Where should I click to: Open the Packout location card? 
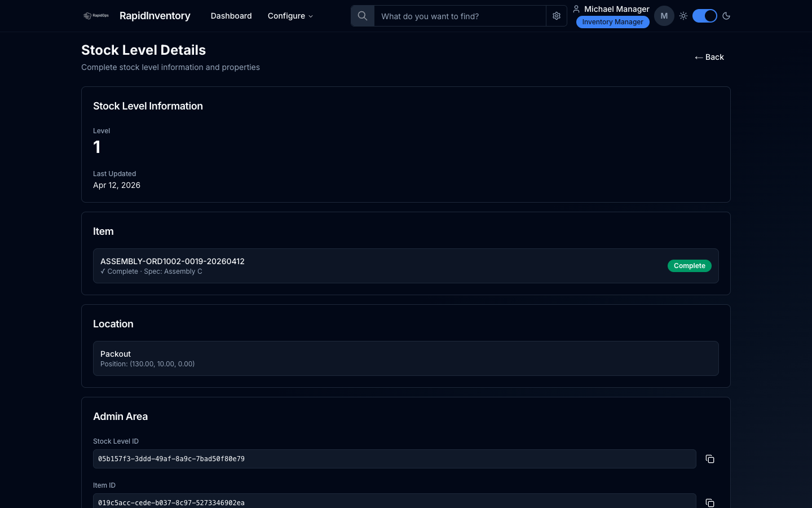coord(406,358)
